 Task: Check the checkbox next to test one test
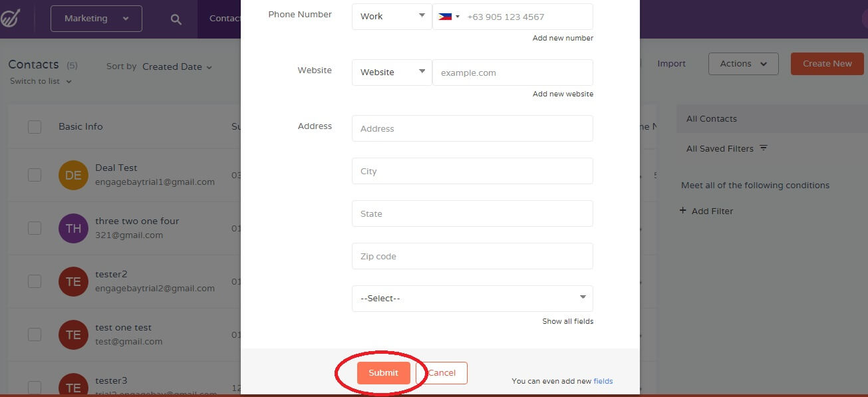coord(34,334)
